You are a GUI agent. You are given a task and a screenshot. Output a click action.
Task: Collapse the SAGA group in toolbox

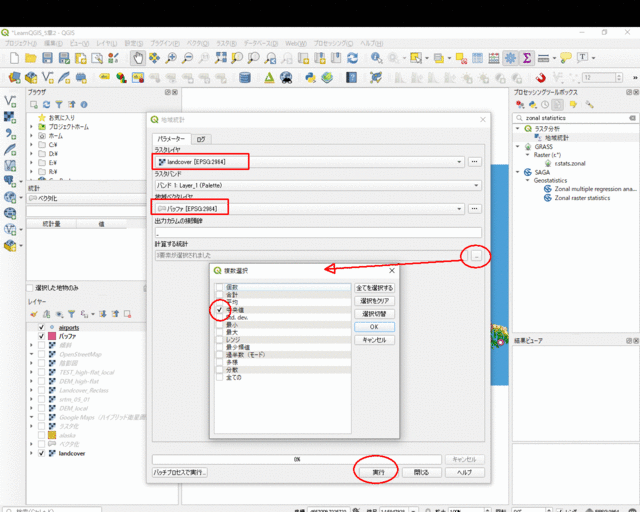(518, 172)
